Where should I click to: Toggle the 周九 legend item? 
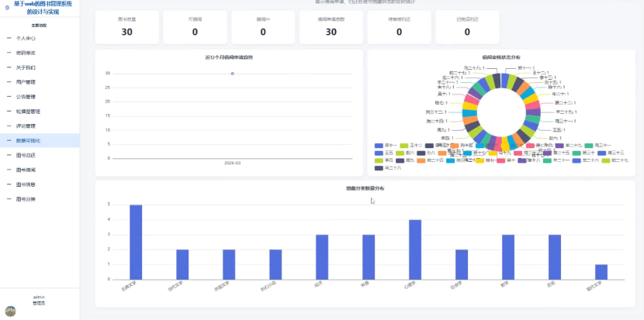[403, 160]
